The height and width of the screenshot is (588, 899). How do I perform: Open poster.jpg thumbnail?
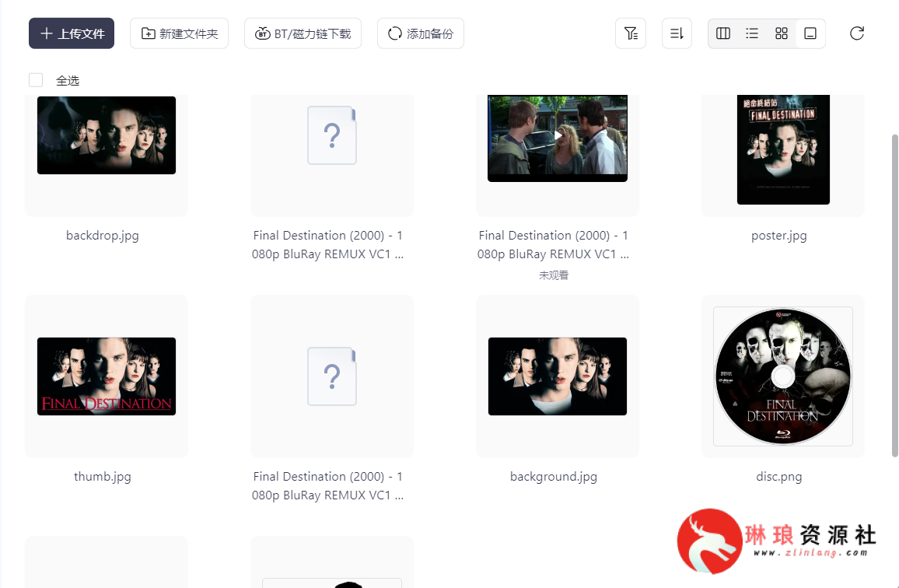click(783, 149)
